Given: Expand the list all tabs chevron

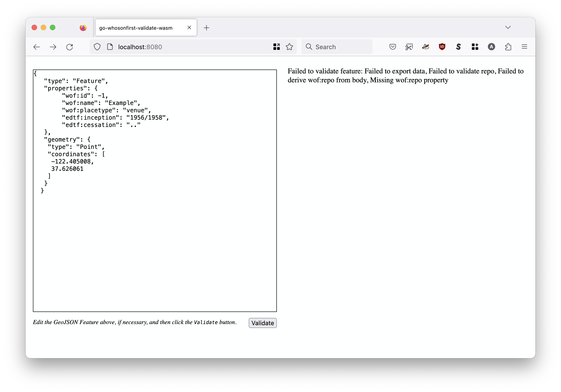Looking at the screenshot, I should pyautogui.click(x=508, y=27).
